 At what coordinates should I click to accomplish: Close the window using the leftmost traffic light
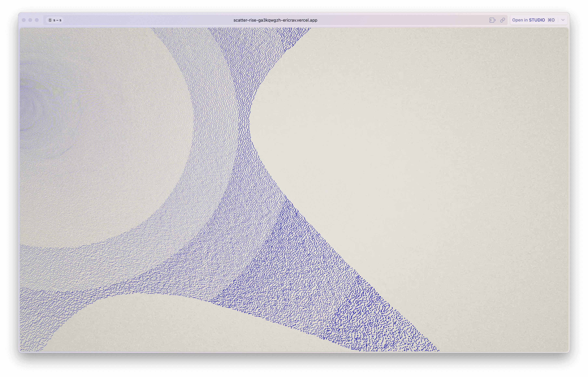24,20
